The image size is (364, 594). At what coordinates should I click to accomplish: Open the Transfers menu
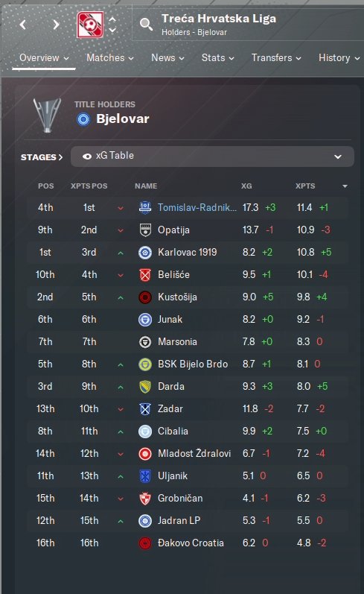click(x=276, y=58)
